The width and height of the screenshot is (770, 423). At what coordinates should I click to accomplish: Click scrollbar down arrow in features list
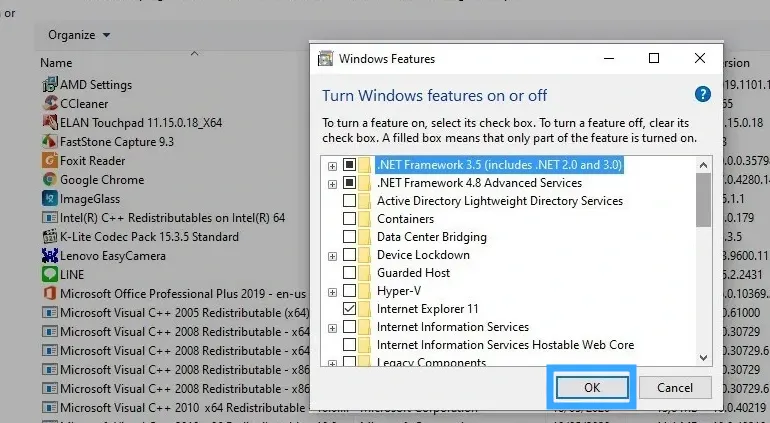(x=703, y=358)
